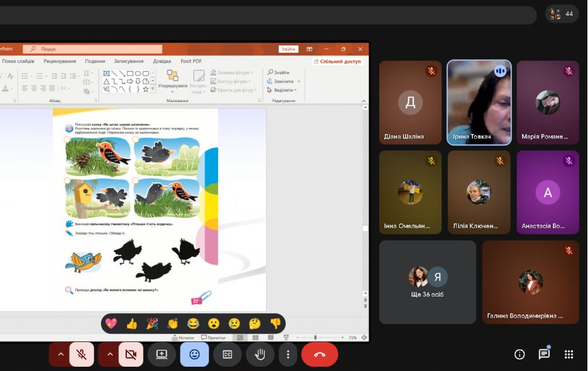Screen dimensions: 588x371
Task: Expand audio settings arrow next to microphone
Action: (60, 354)
